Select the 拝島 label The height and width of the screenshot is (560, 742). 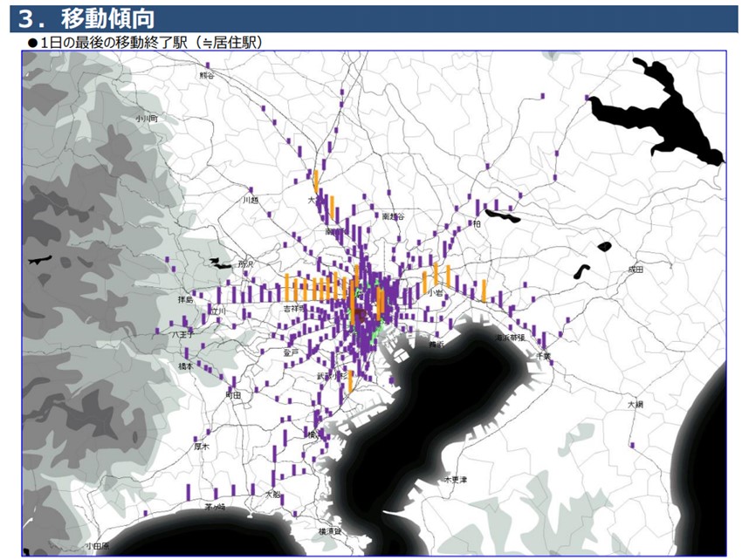coord(185,299)
